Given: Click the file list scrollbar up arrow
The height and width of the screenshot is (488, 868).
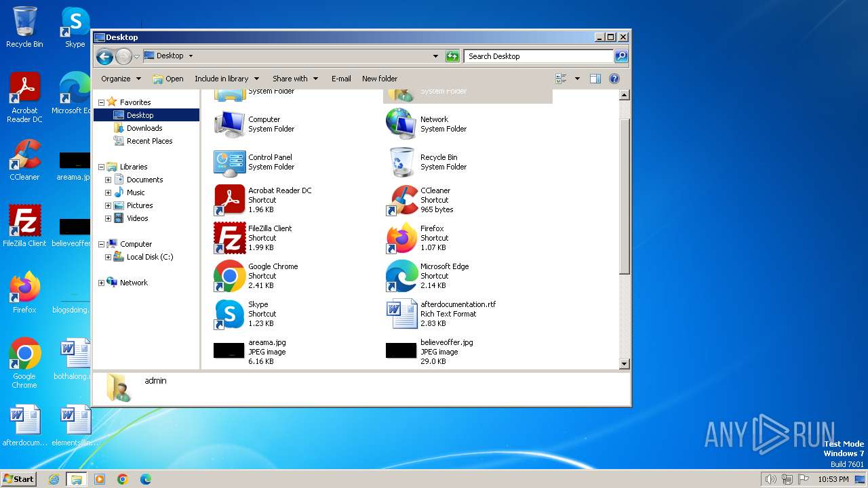Looking at the screenshot, I should click(625, 95).
